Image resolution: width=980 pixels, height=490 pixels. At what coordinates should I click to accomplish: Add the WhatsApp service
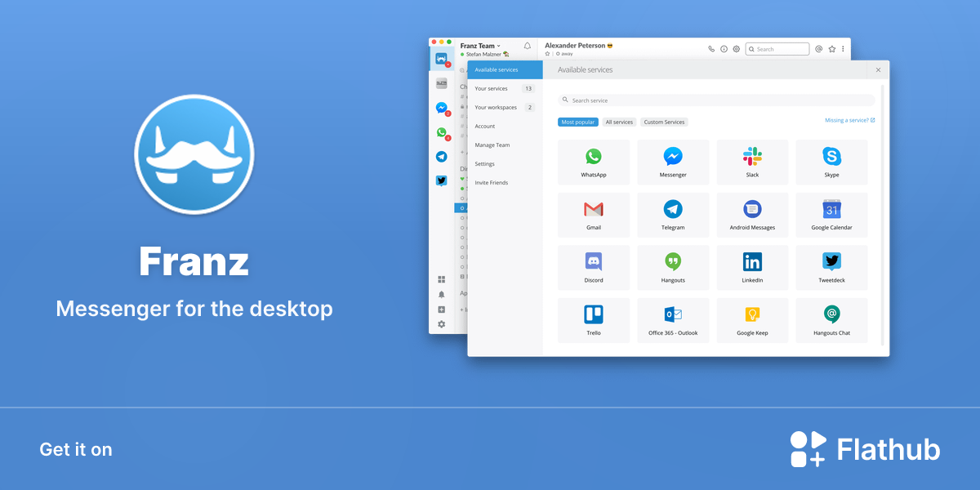(594, 162)
